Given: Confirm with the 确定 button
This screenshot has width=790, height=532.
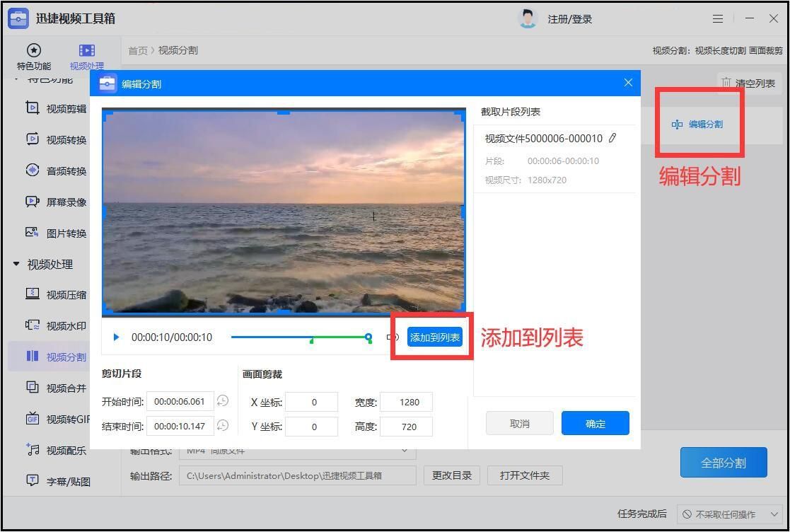Looking at the screenshot, I should (595, 423).
